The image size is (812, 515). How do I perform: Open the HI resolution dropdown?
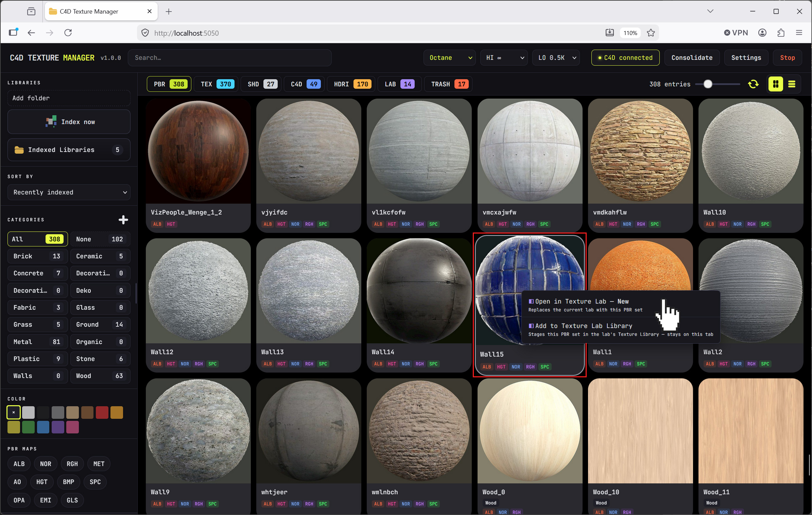click(504, 58)
